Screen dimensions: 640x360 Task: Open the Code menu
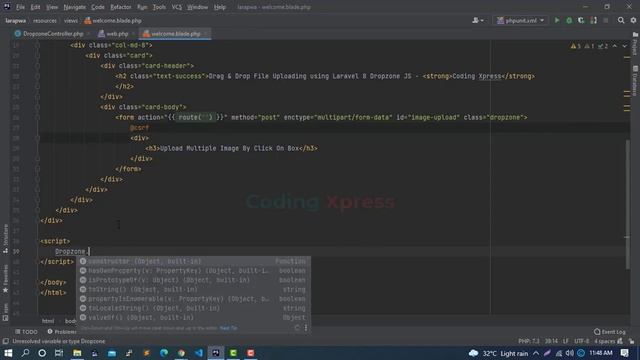click(98, 7)
